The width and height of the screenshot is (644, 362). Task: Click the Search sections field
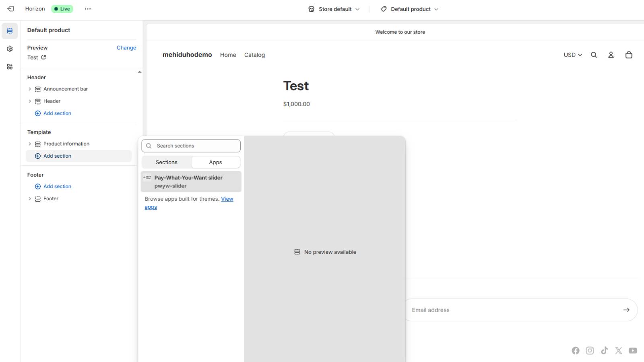tap(195, 146)
